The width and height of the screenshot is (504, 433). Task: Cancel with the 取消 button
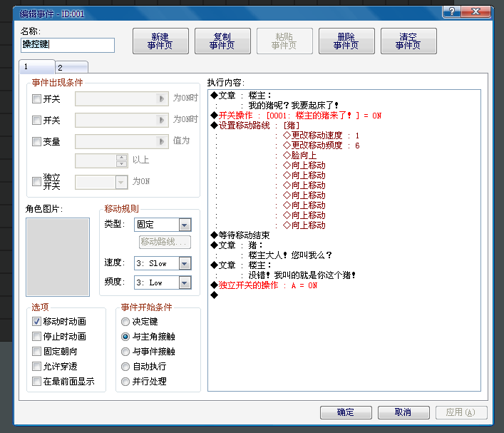403,412
